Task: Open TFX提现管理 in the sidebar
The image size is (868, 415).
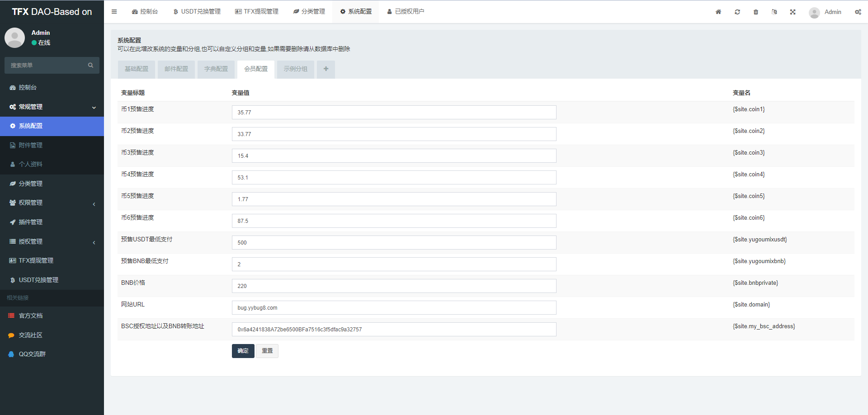Action: tap(36, 260)
